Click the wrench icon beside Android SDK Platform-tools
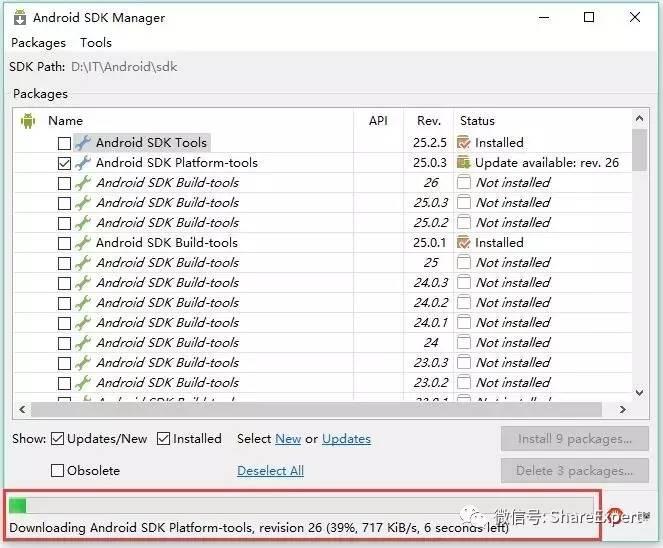 (x=83, y=163)
